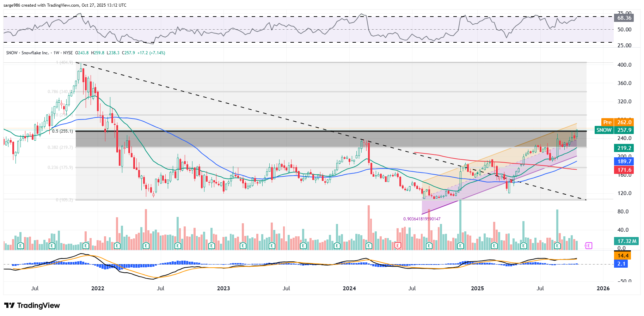Click the earnings marker right of the 2023 label
Image resolution: width=644 pixels, height=316 pixels.
click(243, 245)
